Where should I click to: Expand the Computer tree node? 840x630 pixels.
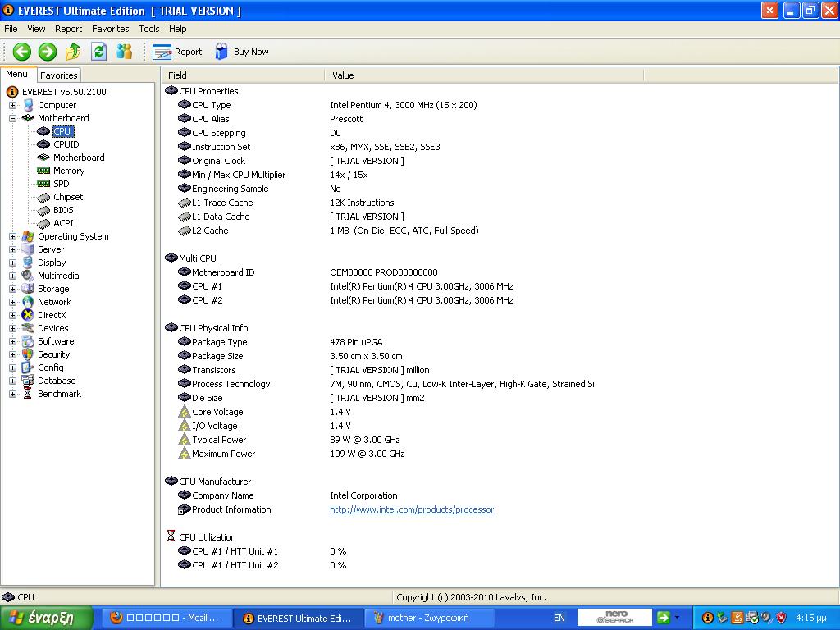12,105
